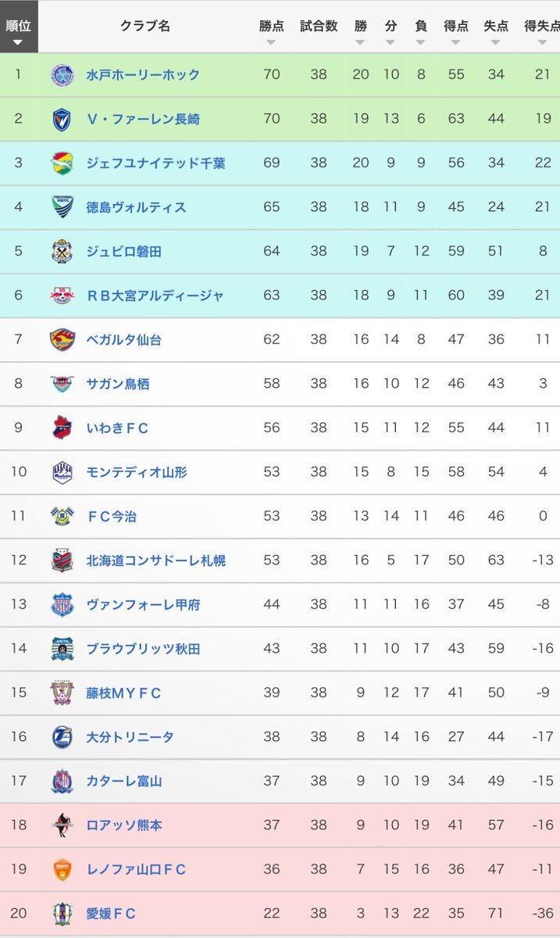Select the ベガルタ仙台 club crest
Image resolution: width=560 pixels, height=938 pixels.
(x=62, y=338)
